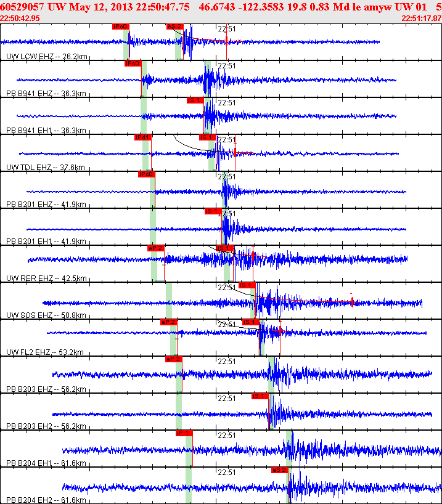442x504 pixels.
Task: Select the iPc0 pick on PB B941 EHZ trace
Action: point(133,63)
